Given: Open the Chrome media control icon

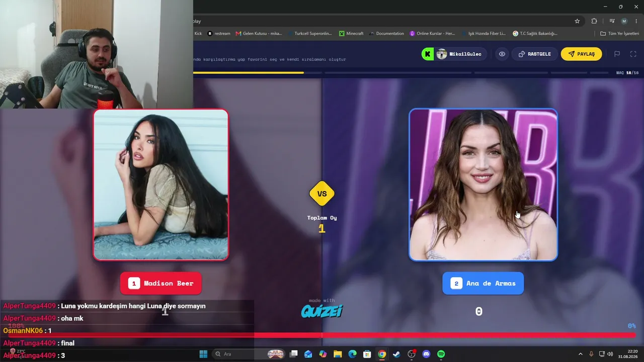Looking at the screenshot, I should [612, 21].
